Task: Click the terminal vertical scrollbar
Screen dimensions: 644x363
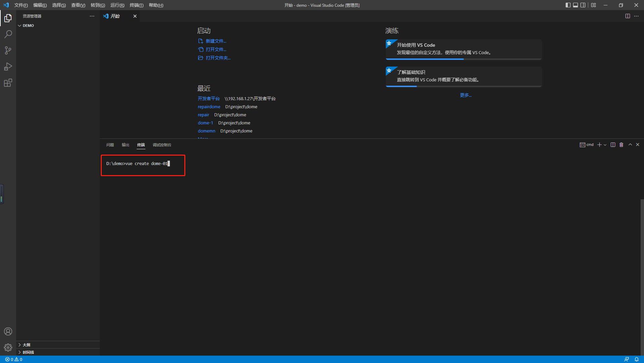Action: [642, 277]
